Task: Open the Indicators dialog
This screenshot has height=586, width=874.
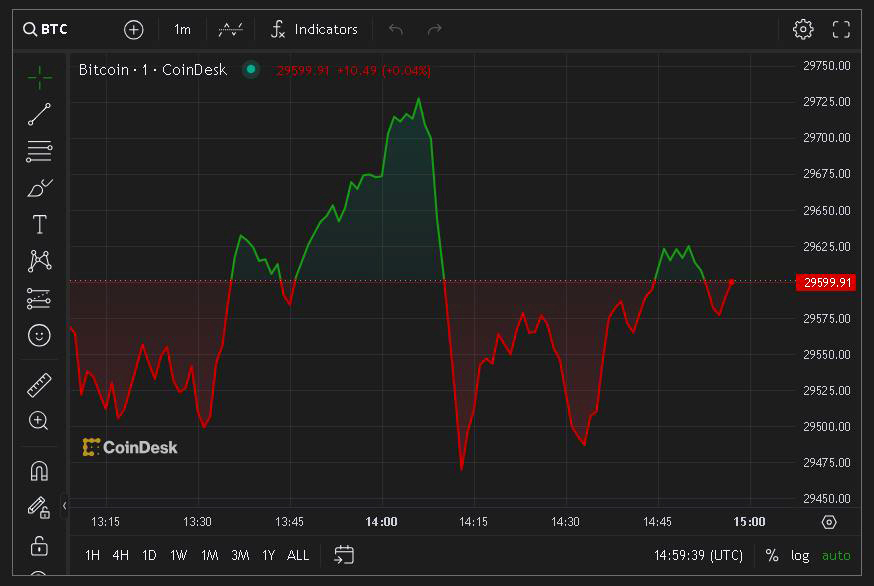Action: 314,29
